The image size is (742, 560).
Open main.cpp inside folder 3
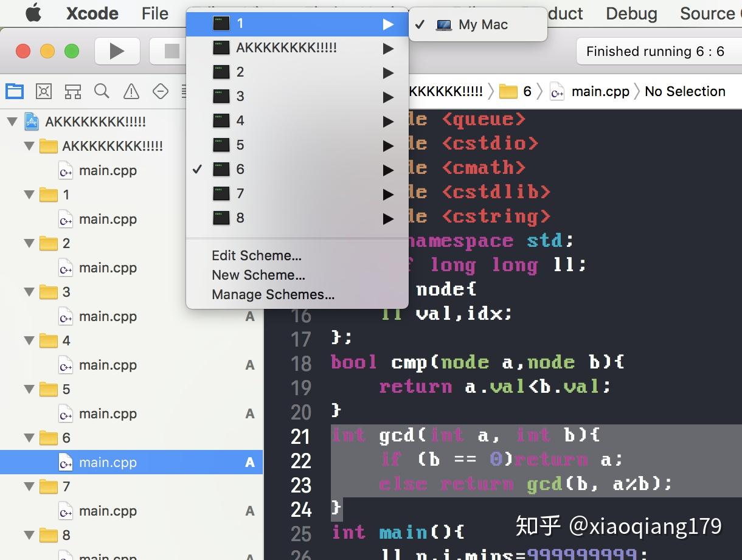[x=131, y=316]
